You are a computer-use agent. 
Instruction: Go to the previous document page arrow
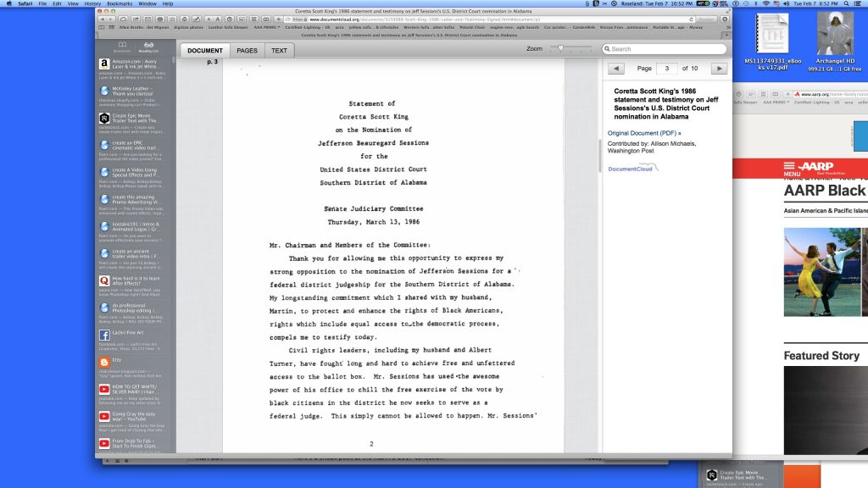click(617, 68)
